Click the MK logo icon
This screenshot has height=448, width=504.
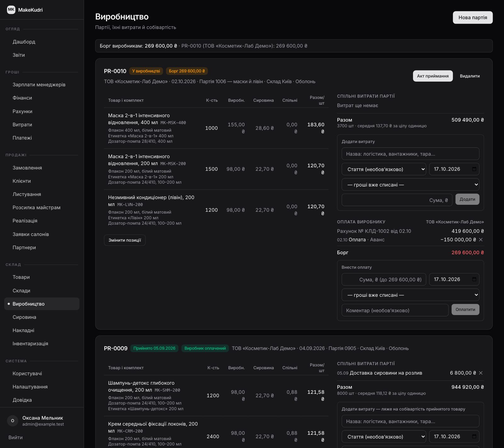[11, 10]
